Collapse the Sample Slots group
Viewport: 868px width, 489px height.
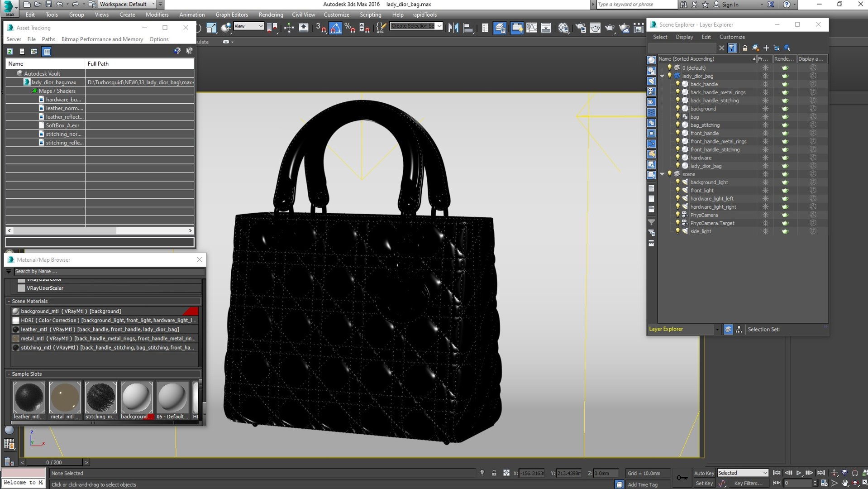(9, 374)
